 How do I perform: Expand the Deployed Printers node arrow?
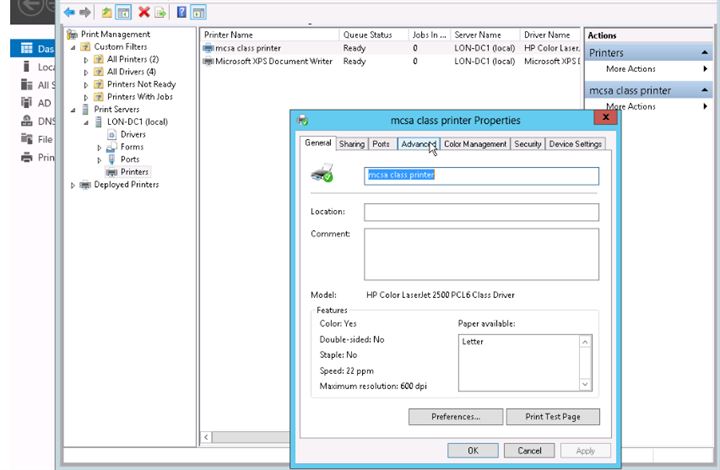(73, 185)
